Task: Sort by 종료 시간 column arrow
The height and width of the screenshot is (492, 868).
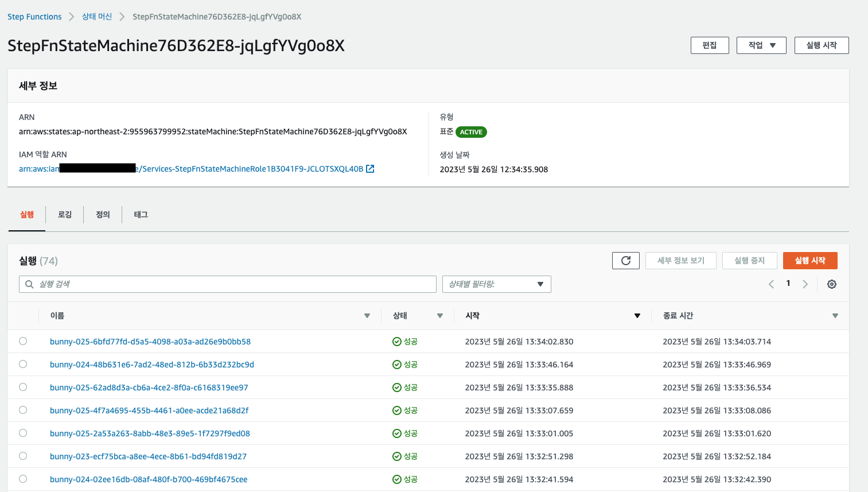Action: pos(835,316)
